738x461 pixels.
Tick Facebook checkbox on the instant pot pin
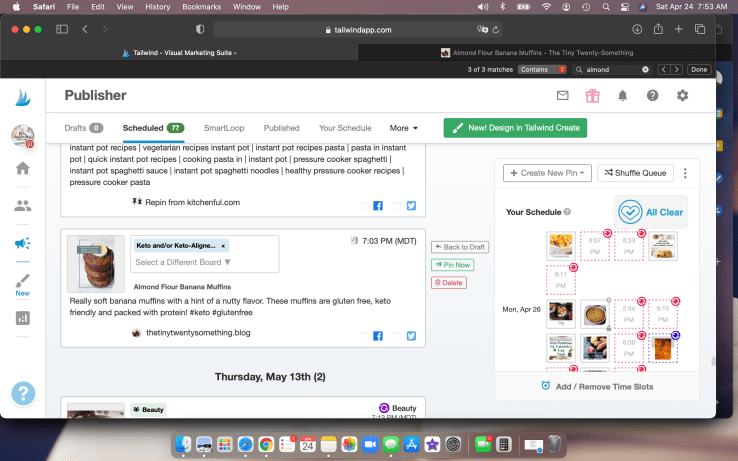[x=365, y=206]
